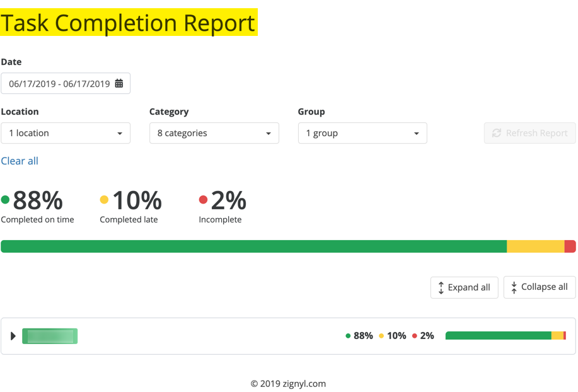Click the date range input field
This screenshot has height=392, width=578.
[x=59, y=84]
